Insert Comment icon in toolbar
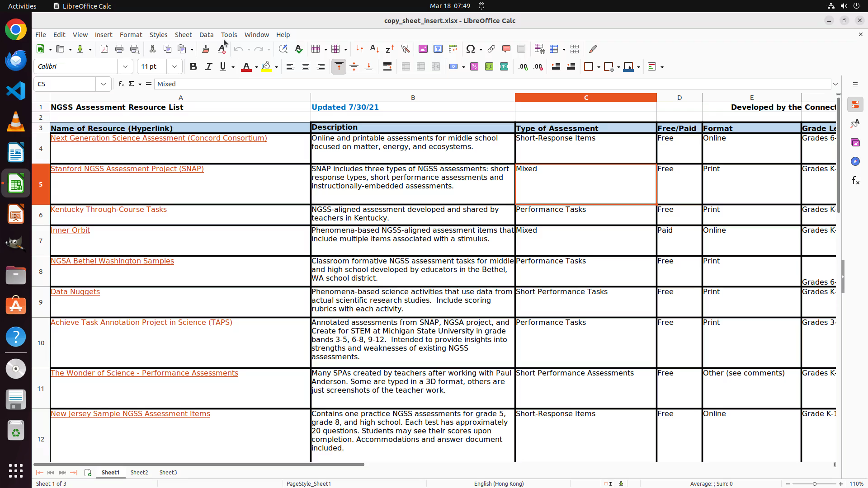868x488 pixels. [x=506, y=49]
